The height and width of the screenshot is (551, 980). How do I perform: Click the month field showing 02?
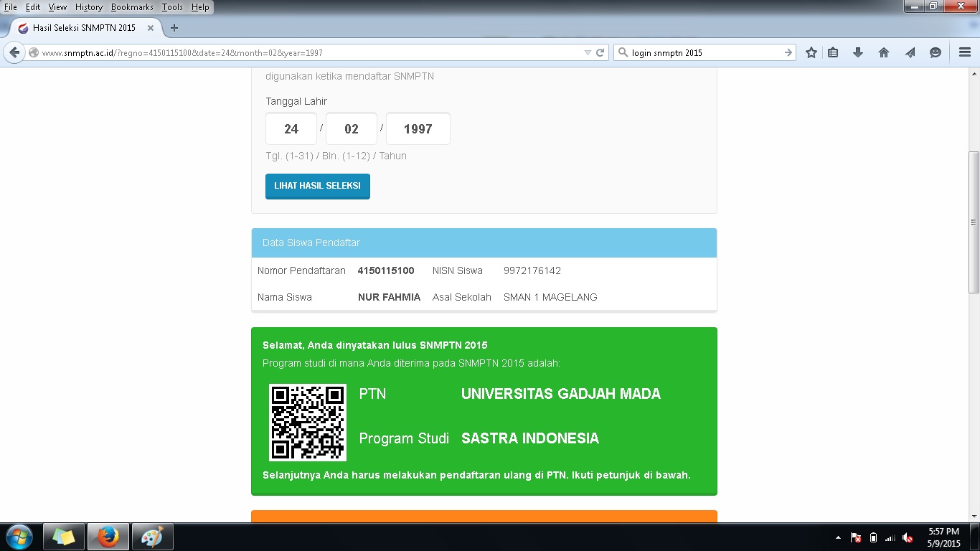pos(352,129)
